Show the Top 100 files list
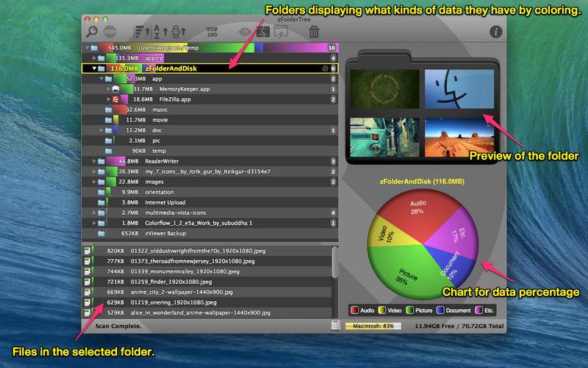This screenshot has height=368, width=588. point(212,32)
